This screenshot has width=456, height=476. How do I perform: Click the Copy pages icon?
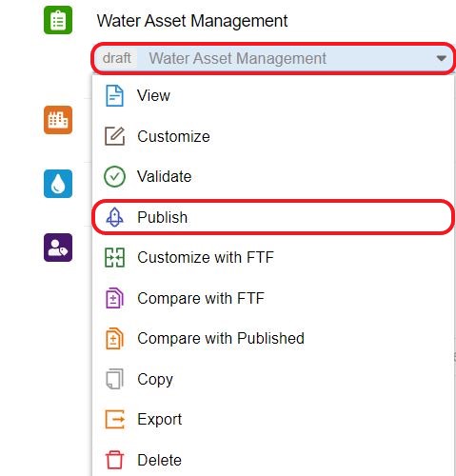114,379
